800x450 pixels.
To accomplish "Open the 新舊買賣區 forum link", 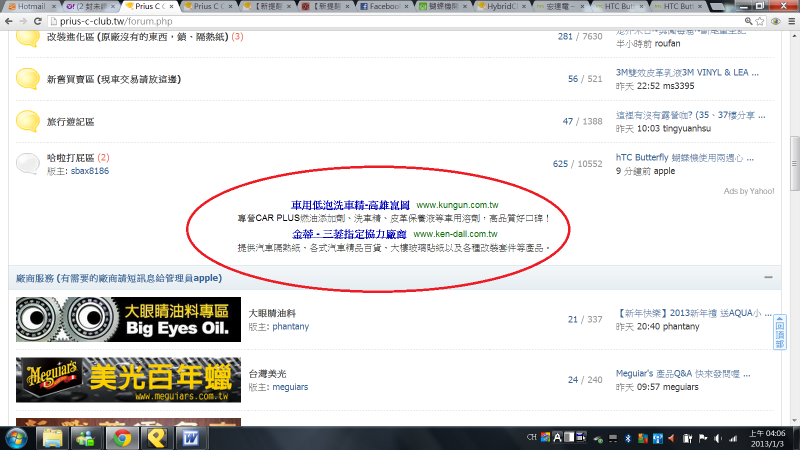I will click(x=114, y=79).
